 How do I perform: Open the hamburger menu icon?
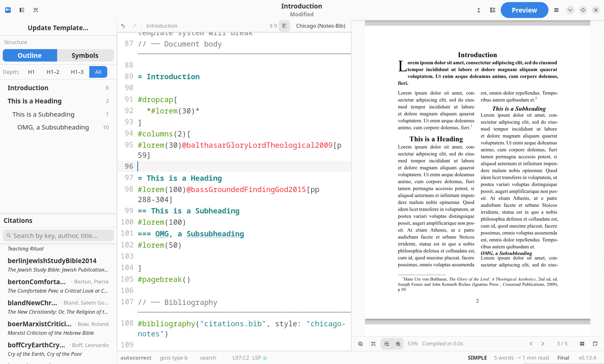pyautogui.click(x=556, y=10)
